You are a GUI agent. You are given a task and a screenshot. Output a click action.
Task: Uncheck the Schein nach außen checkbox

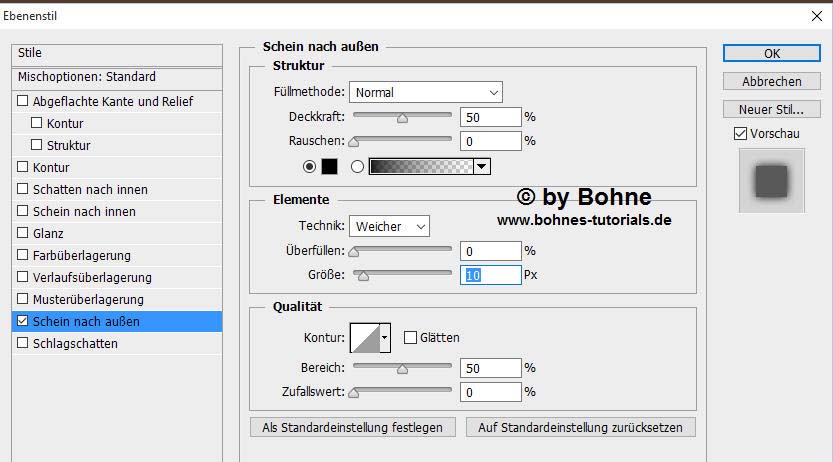(23, 322)
